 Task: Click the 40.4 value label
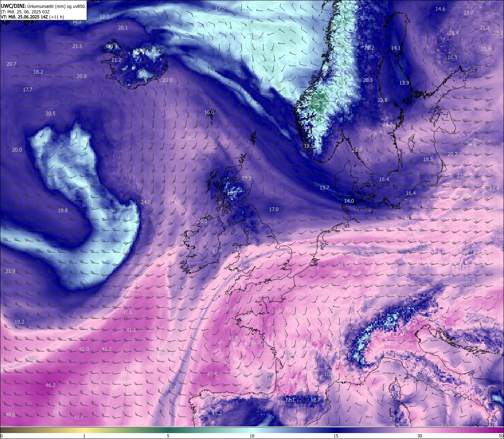click(314, 268)
